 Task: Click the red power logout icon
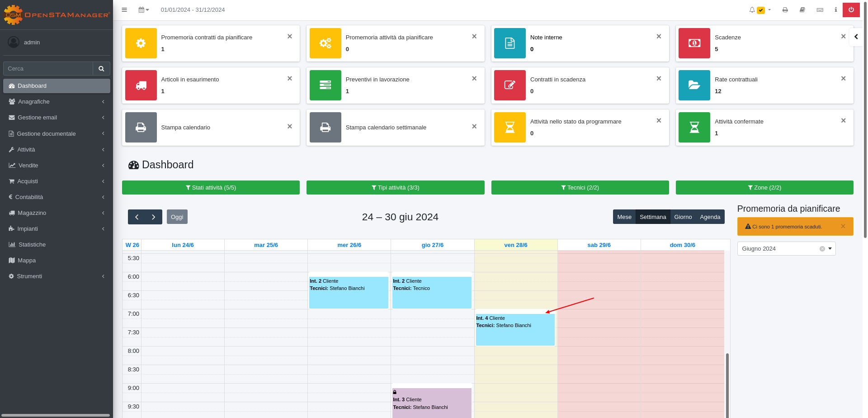click(x=851, y=9)
